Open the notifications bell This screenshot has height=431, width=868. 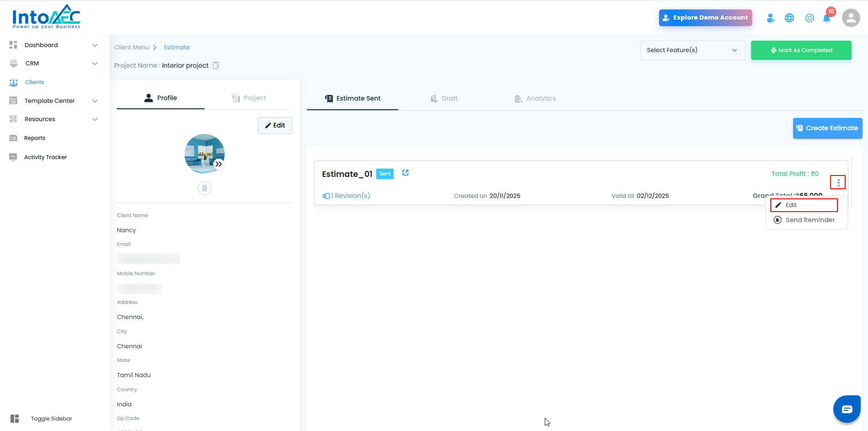click(x=827, y=18)
